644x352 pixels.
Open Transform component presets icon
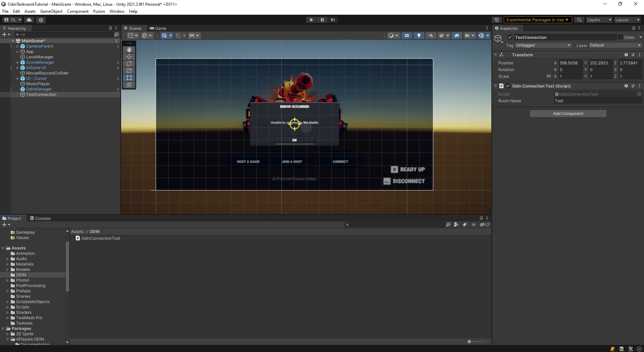point(633,55)
